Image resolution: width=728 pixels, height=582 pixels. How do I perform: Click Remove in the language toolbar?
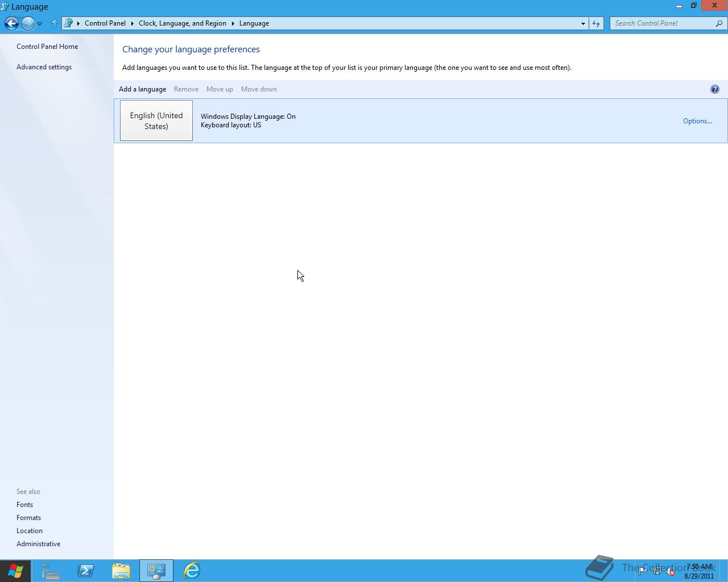click(186, 89)
